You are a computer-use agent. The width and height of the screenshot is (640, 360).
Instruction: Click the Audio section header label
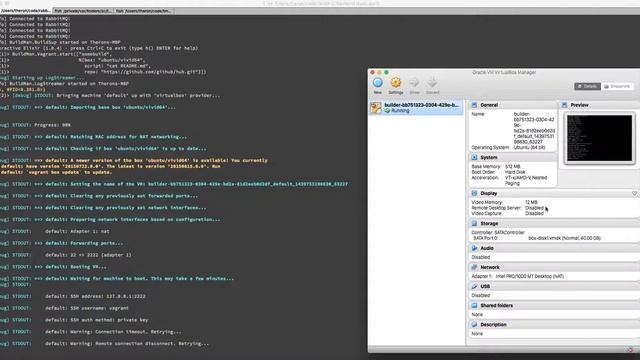pos(487,248)
